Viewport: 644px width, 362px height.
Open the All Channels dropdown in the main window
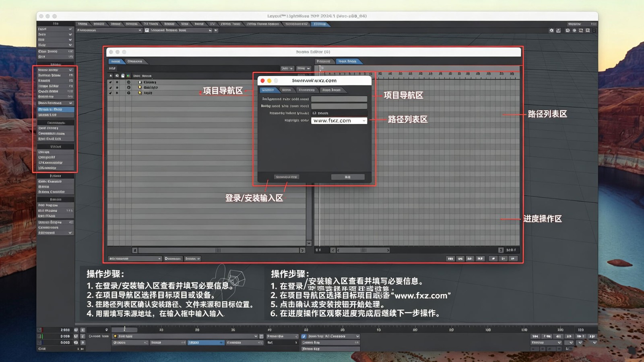(x=333, y=336)
